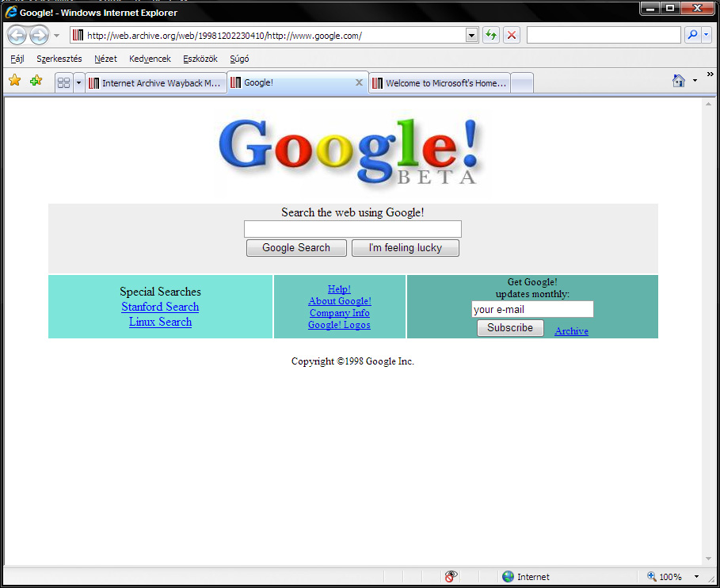
Task: Click the Home page icon
Action: pyautogui.click(x=679, y=81)
